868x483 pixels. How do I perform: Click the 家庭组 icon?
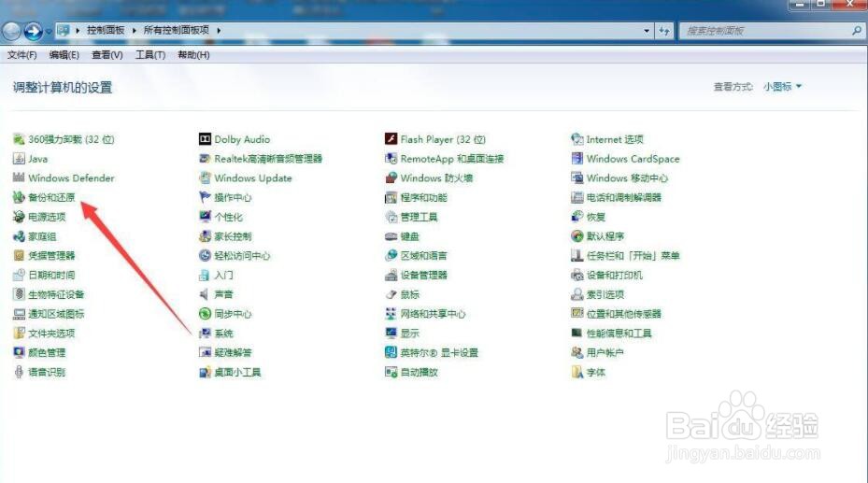(19, 236)
